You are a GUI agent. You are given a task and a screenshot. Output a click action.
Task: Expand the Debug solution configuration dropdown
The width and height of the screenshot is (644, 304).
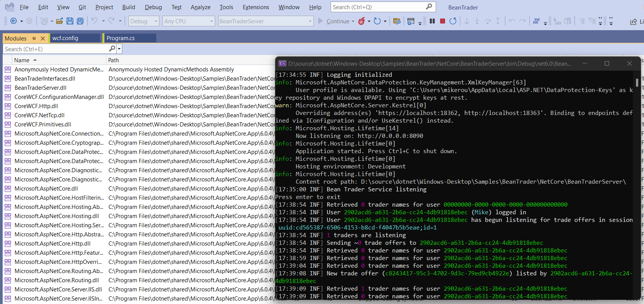coord(156,21)
